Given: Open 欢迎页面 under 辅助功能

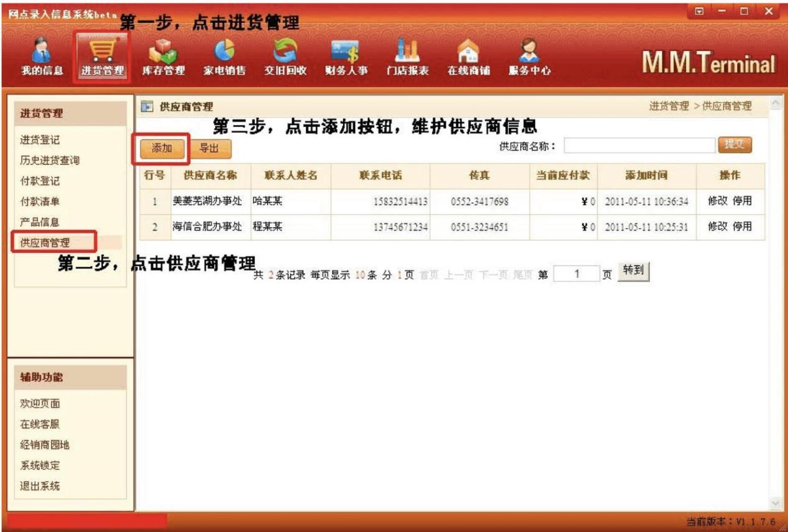Looking at the screenshot, I should [40, 403].
